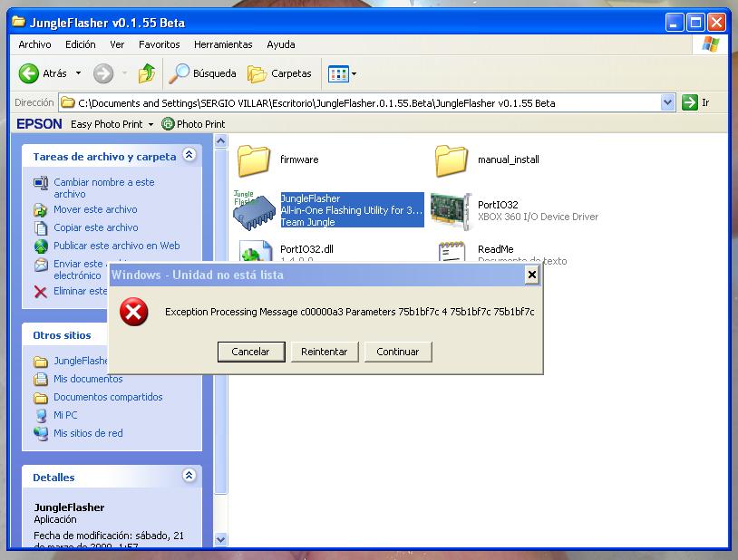Screen dimensions: 738x560
Task: Collapse the Detalles panel
Action: pyautogui.click(x=189, y=477)
